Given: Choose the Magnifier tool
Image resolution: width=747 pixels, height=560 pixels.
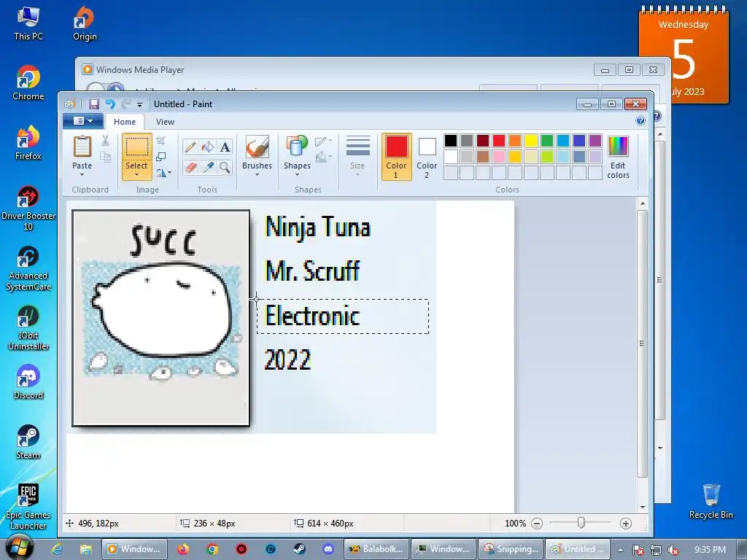Looking at the screenshot, I should 225,167.
